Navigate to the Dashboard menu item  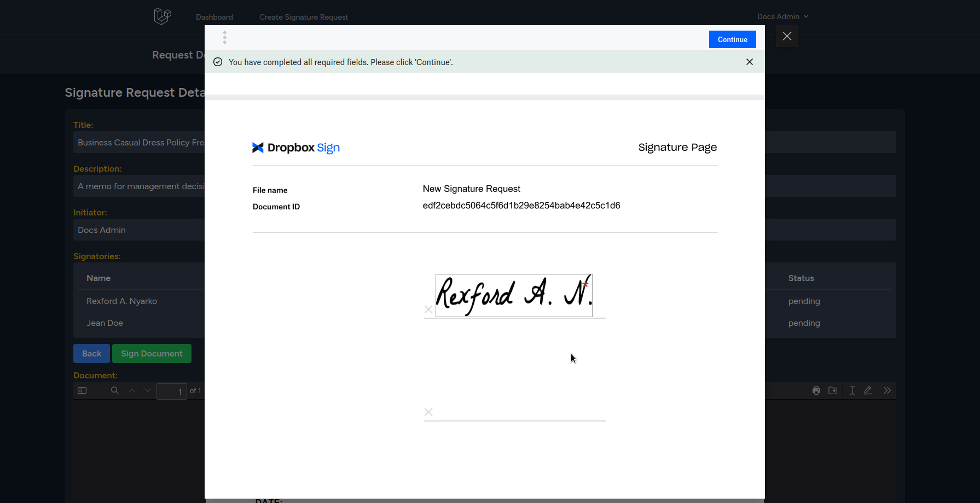pos(214,17)
